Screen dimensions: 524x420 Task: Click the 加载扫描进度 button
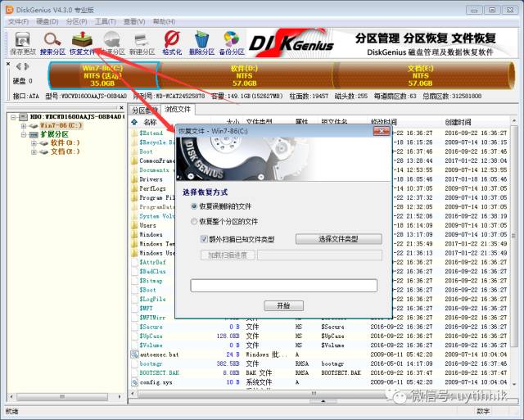click(x=228, y=255)
